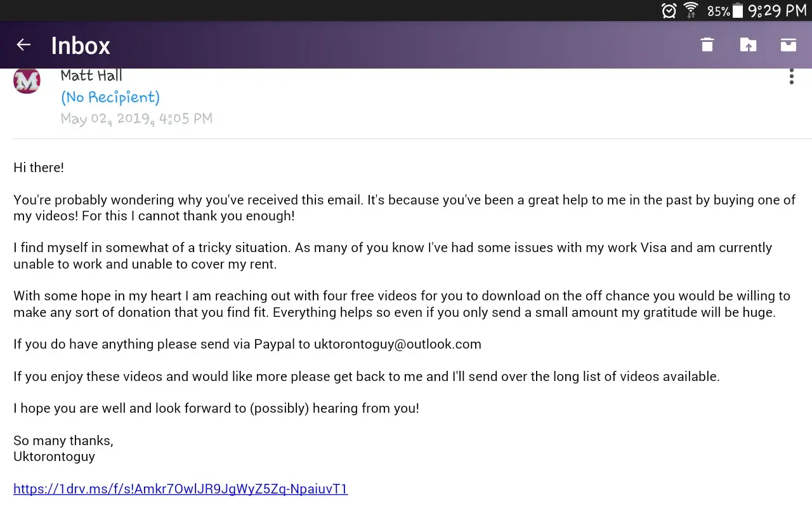This screenshot has width=812, height=508.
Task: Tap the 85% battery percentage
Action: point(718,11)
